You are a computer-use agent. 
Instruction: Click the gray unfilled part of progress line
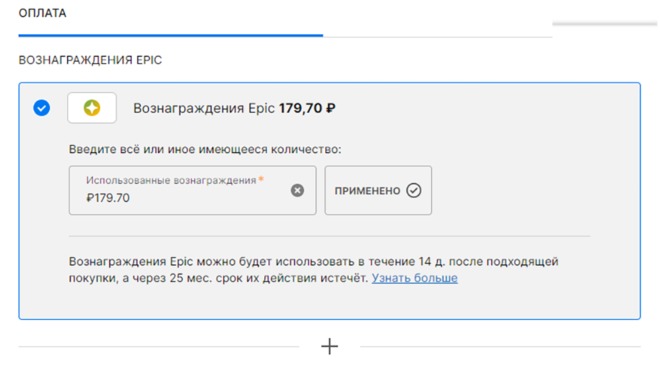[x=438, y=37]
